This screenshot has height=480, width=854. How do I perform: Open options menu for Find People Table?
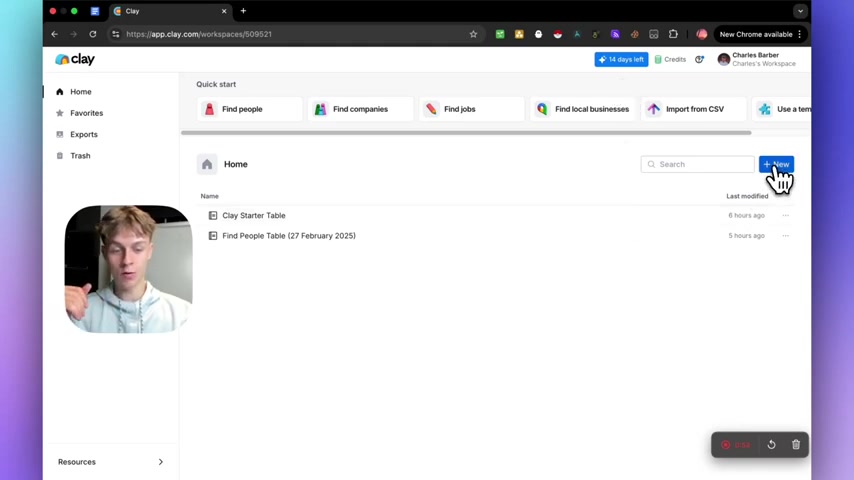(785, 235)
